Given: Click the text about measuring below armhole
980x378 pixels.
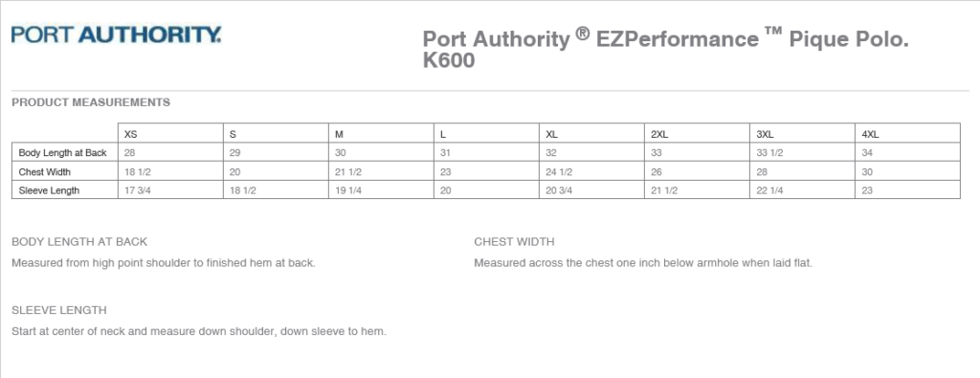Looking at the screenshot, I should [x=643, y=263].
